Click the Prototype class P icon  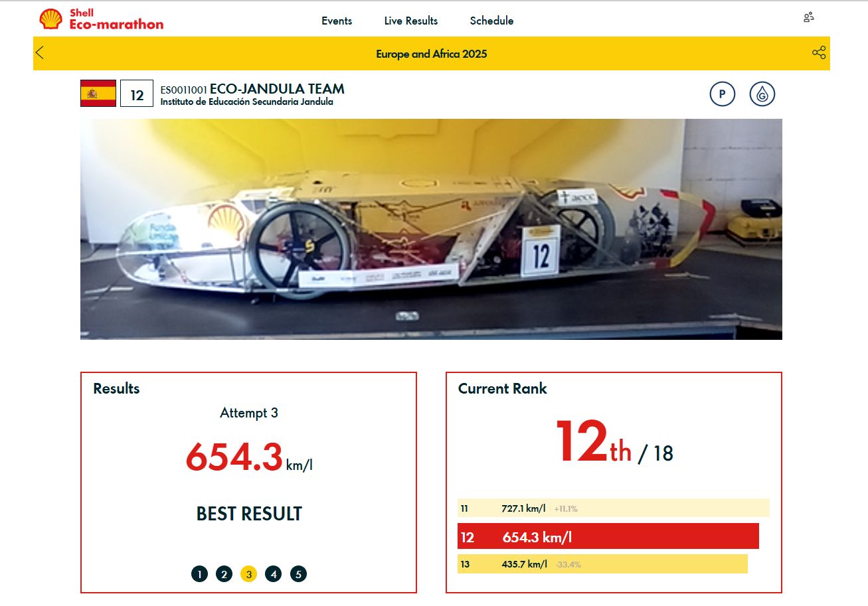[x=722, y=94]
